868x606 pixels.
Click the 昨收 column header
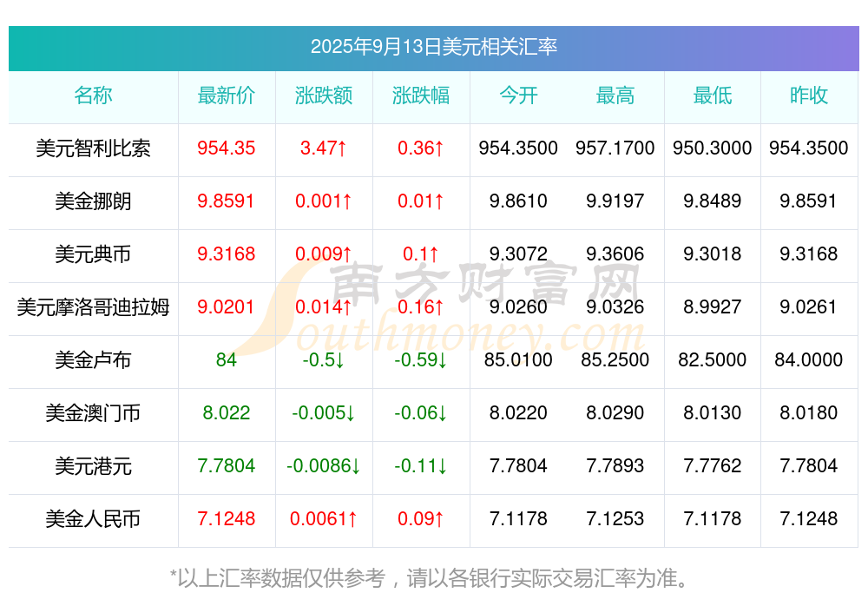809,96
